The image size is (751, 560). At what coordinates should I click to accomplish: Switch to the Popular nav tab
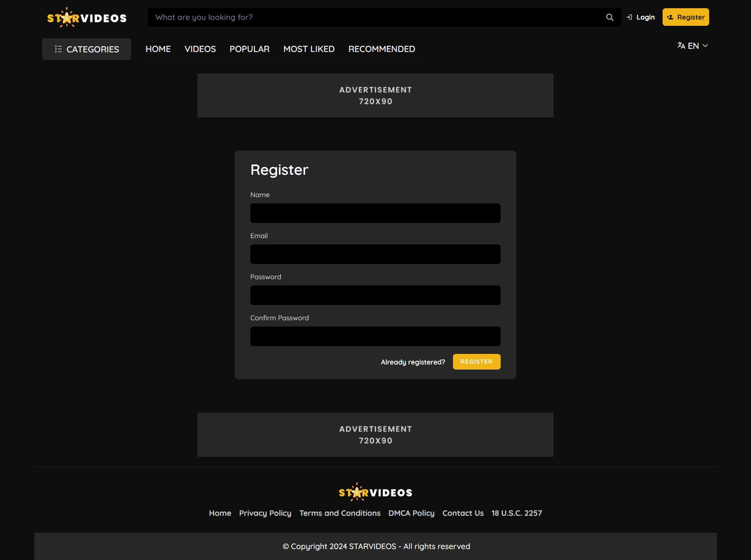[x=250, y=49]
